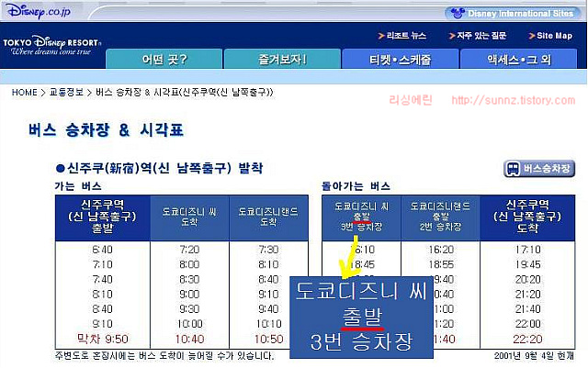Click the red 22:20 last arrival time

click(x=527, y=340)
